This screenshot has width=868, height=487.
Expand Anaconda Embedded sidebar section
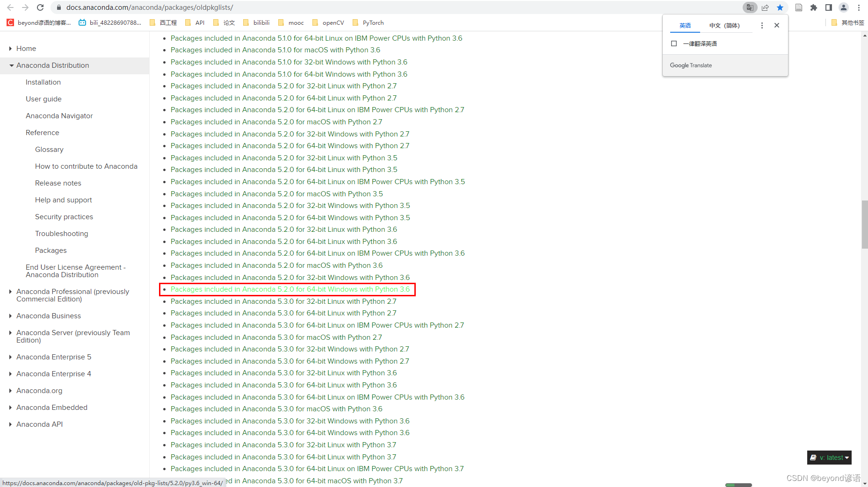(10, 408)
